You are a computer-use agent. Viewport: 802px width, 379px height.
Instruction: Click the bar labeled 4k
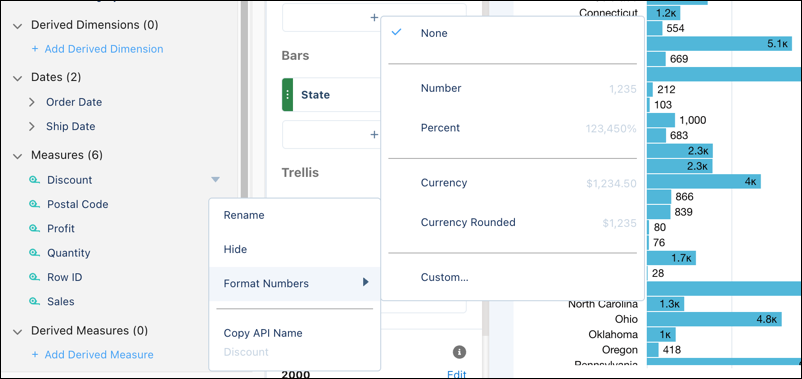tap(703, 181)
